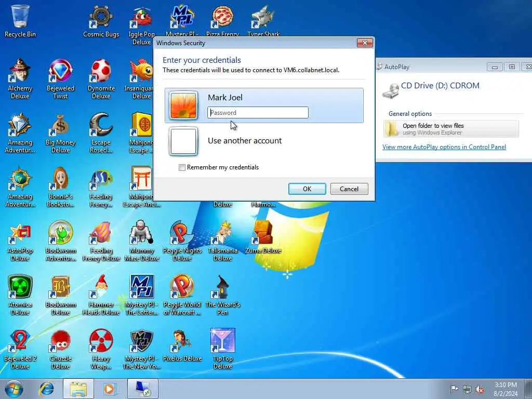Viewport: 532px width, 399px height.
Task: Open folder to view files in AutoPlay
Action: pyautogui.click(x=451, y=129)
